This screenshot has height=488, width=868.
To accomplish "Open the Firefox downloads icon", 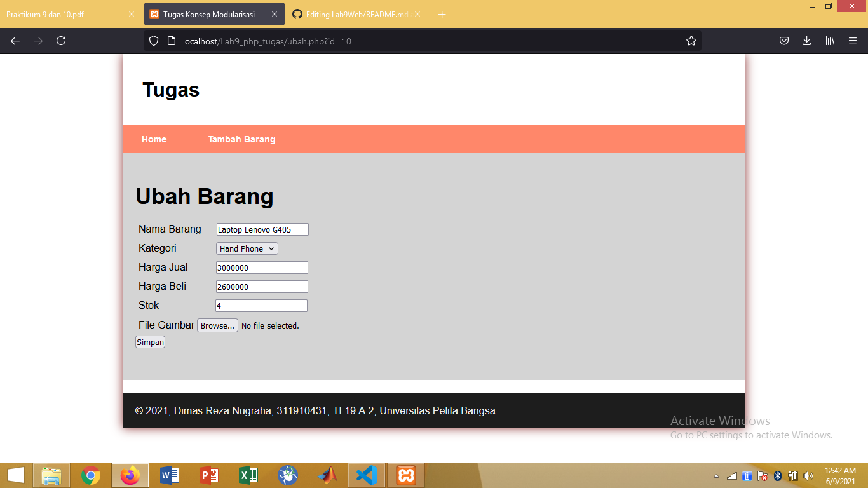I will [806, 41].
